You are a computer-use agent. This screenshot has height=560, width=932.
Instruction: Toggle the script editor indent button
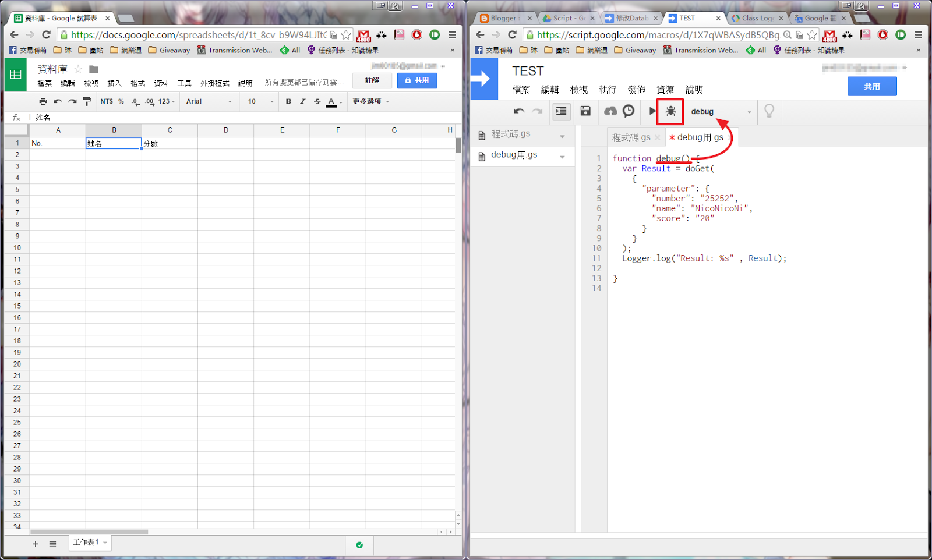[561, 111]
